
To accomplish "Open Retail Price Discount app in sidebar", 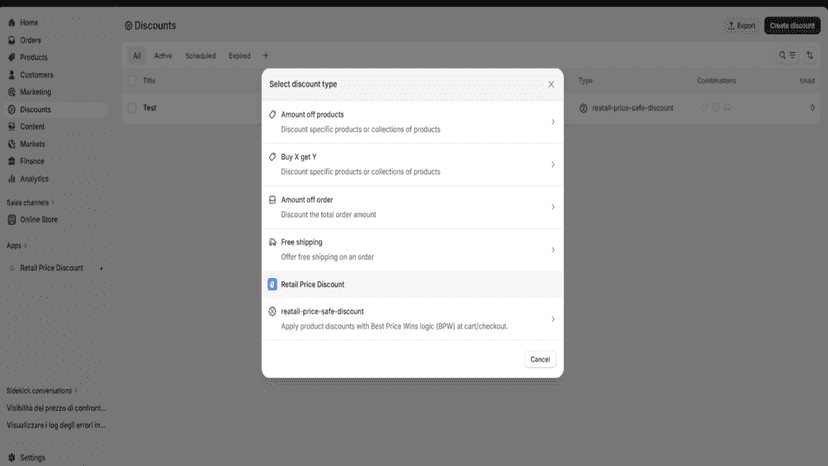I will (x=51, y=268).
